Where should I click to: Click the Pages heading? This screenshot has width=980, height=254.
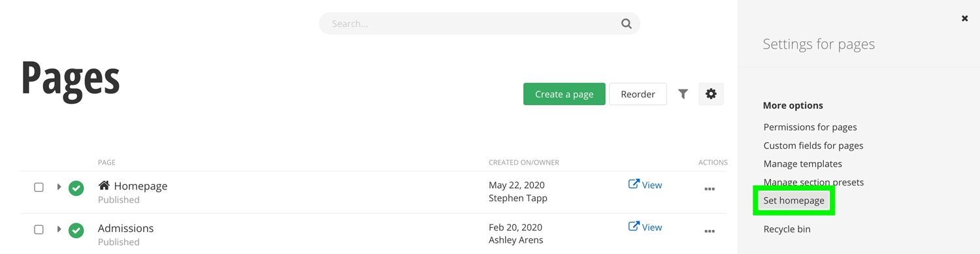click(71, 78)
